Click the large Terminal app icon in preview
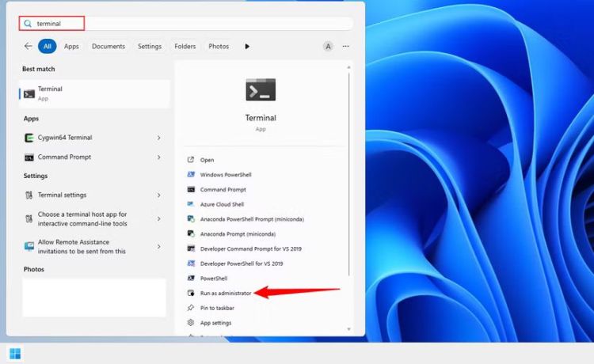Viewport: 594px width, 364px height. pyautogui.click(x=261, y=89)
